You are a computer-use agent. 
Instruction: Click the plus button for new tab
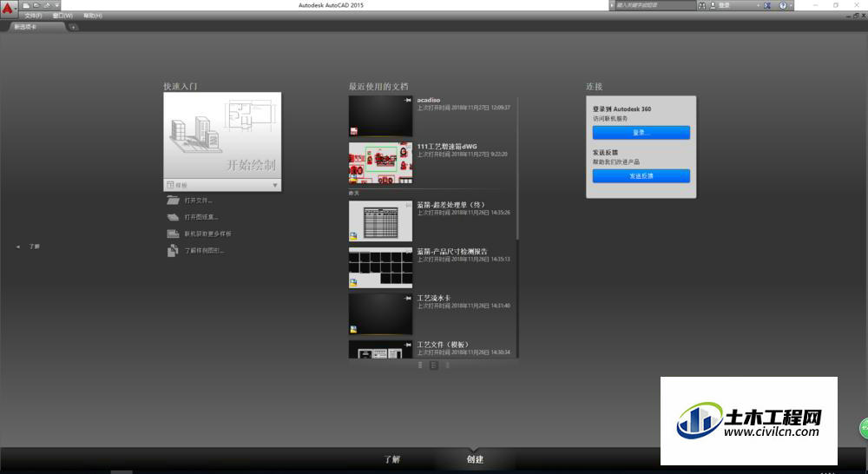click(x=73, y=27)
